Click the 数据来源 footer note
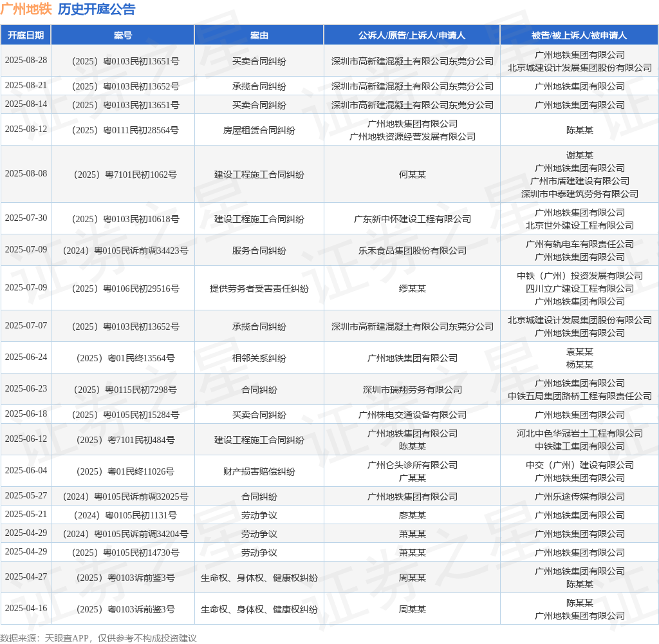The image size is (659, 644). click(x=98, y=638)
